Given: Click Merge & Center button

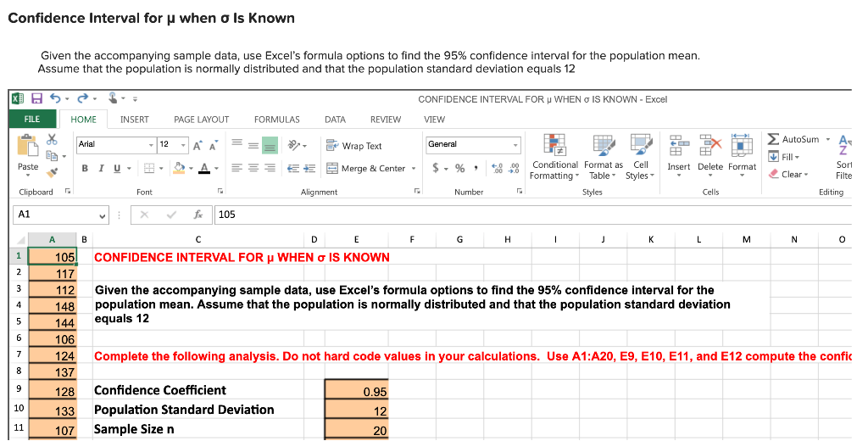Looking at the screenshot, I should click(365, 169).
